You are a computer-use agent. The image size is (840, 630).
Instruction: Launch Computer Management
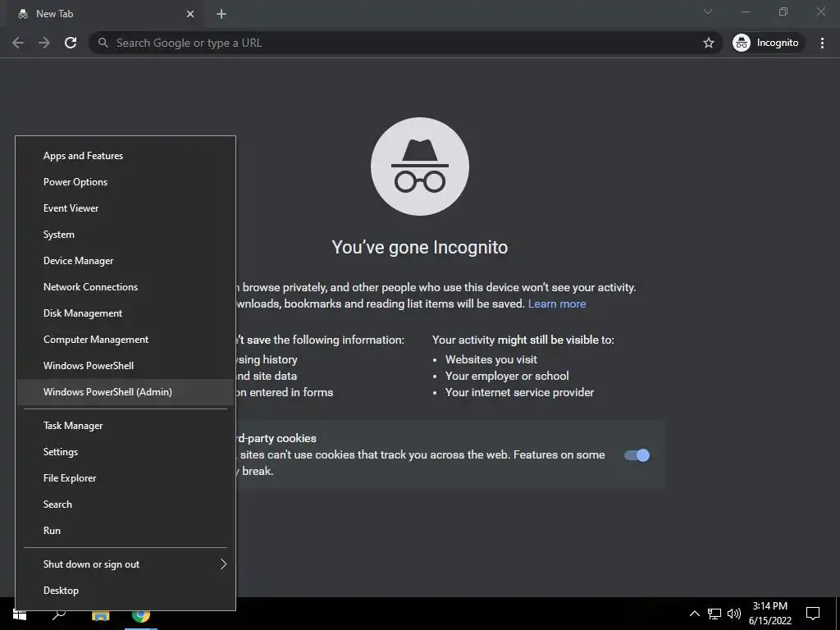(126, 340)
